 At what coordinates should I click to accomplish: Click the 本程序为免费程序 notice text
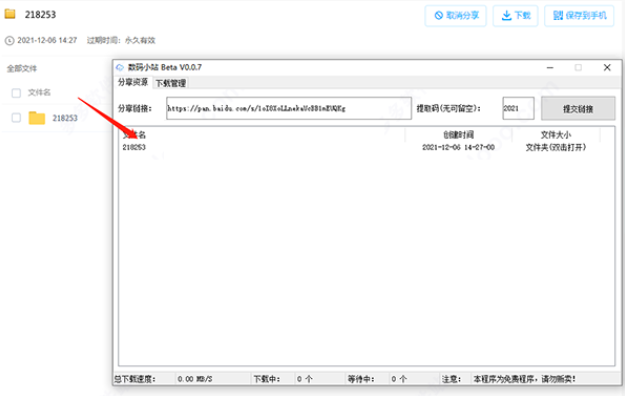tap(524, 379)
